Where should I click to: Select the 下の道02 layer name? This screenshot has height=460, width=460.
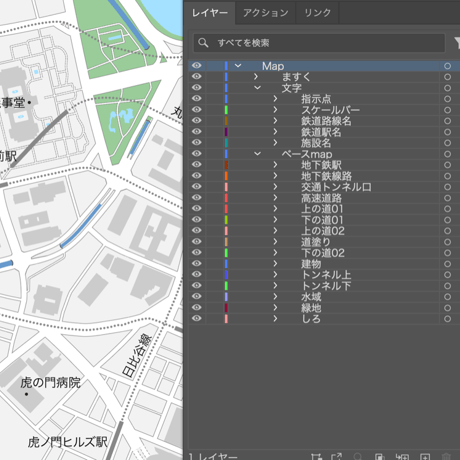click(x=323, y=253)
